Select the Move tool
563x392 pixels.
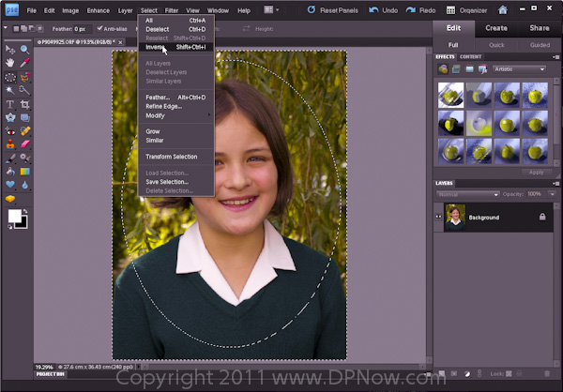coord(9,49)
